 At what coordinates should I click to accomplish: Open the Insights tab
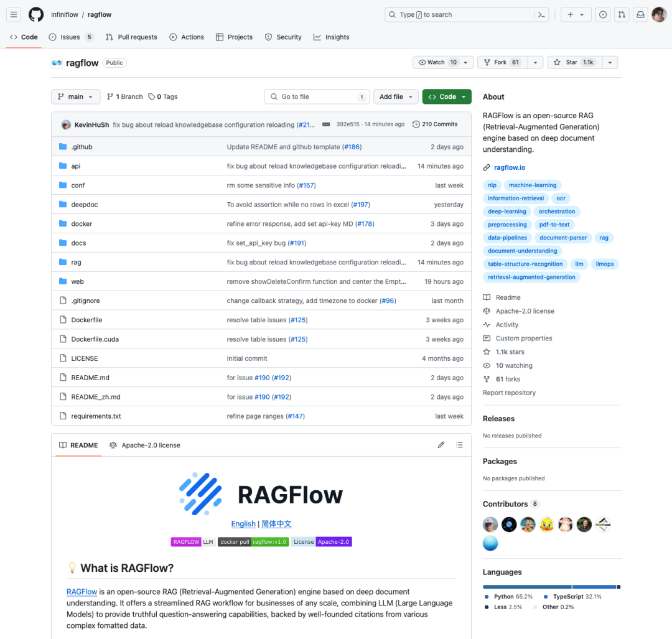pos(331,37)
